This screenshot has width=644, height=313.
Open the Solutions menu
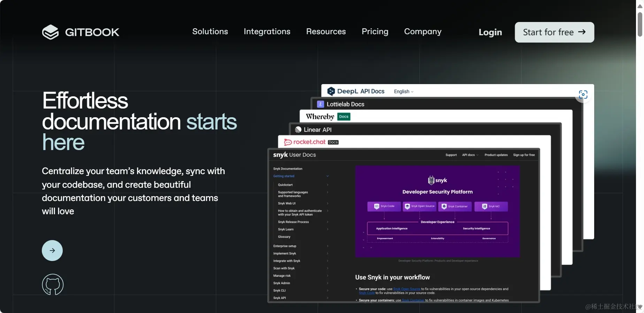pyautogui.click(x=210, y=31)
